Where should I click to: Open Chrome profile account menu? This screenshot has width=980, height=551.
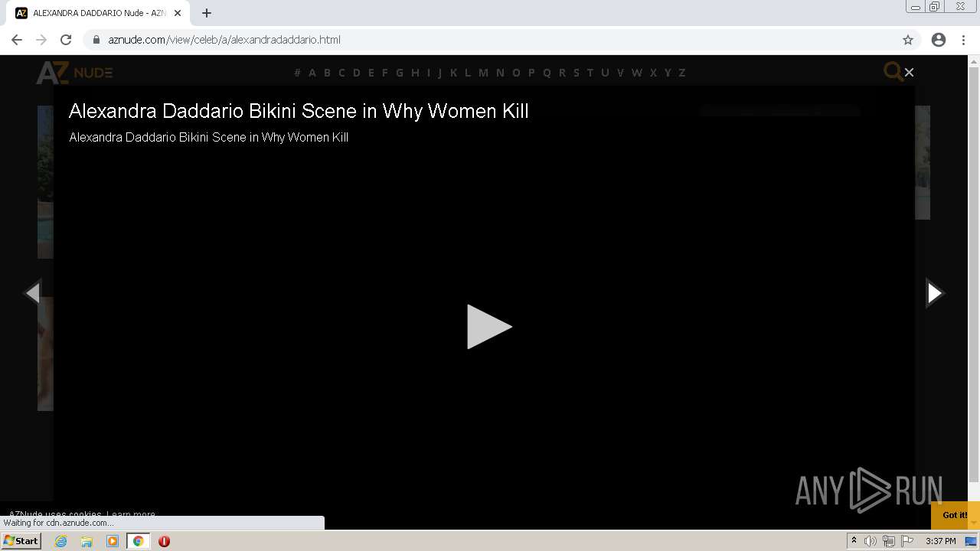point(939,40)
